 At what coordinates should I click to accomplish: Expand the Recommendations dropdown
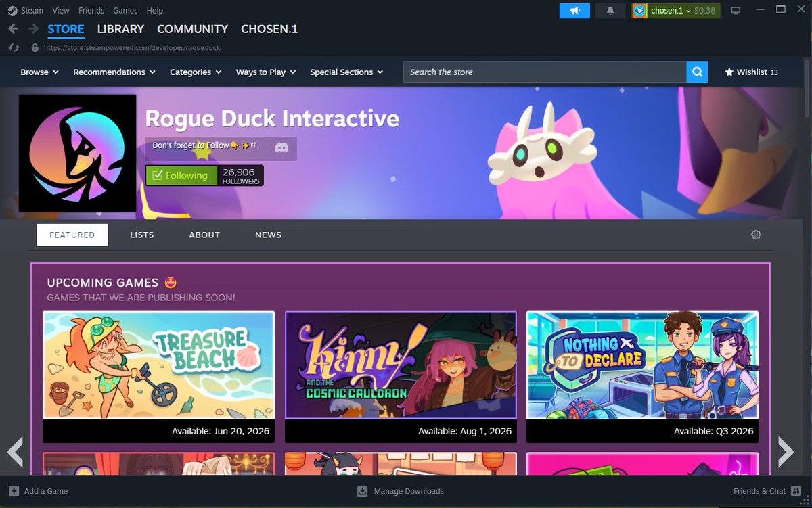point(114,72)
